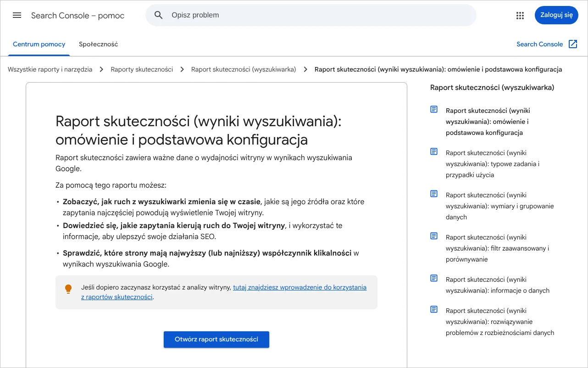
Task: Click article icon beside 'rozwiązywanie problemów z rozbieżnościami danych'
Action: coord(434,309)
